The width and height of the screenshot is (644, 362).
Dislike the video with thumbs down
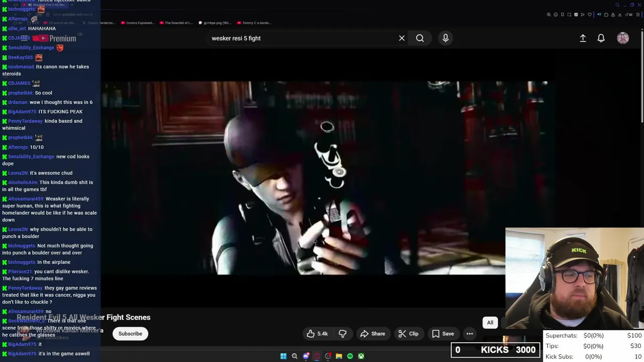(343, 334)
